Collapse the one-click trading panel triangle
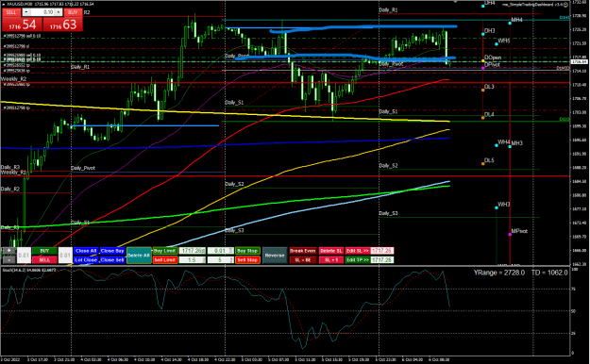This screenshot has width=590, height=364. point(4,4)
